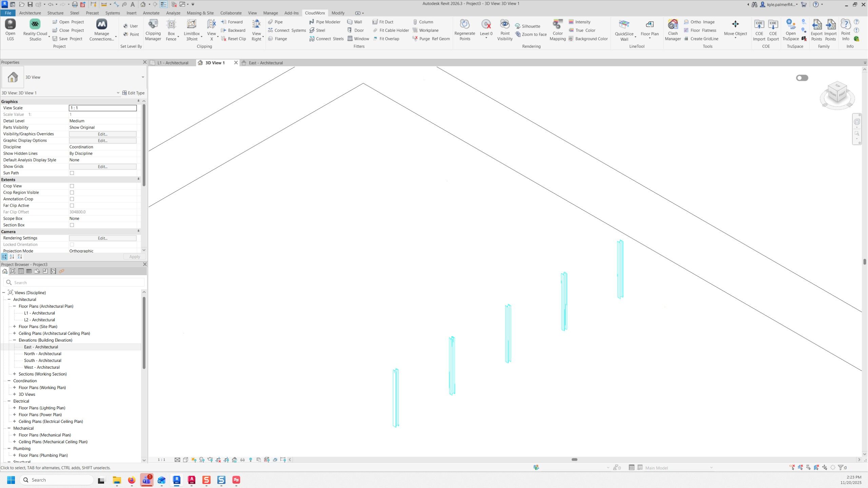
Task: Check the Section Box option
Action: [72, 225]
